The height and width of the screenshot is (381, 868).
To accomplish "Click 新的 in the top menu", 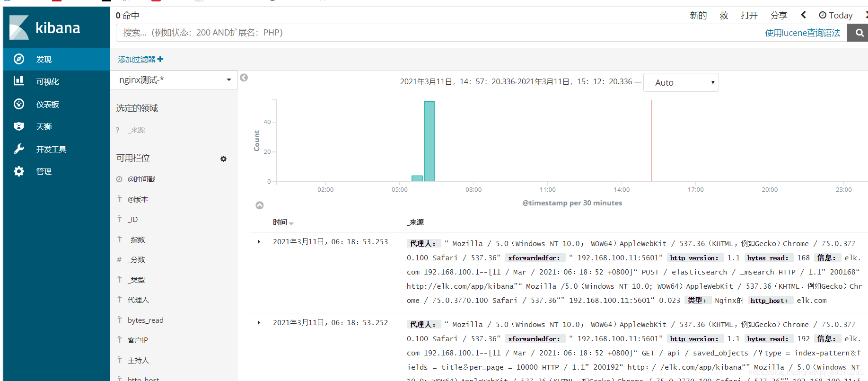I will tap(698, 16).
